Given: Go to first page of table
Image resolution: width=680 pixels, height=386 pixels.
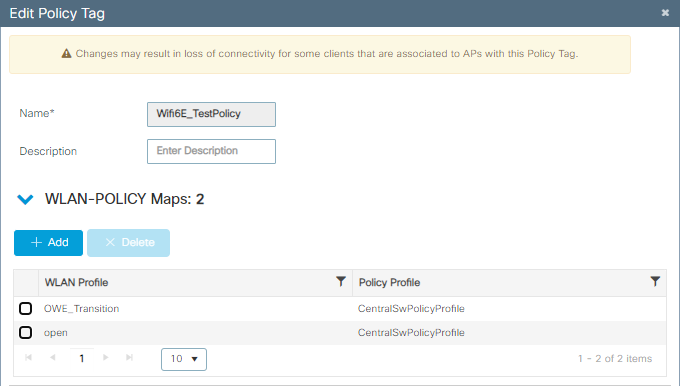Looking at the screenshot, I should [x=29, y=358].
